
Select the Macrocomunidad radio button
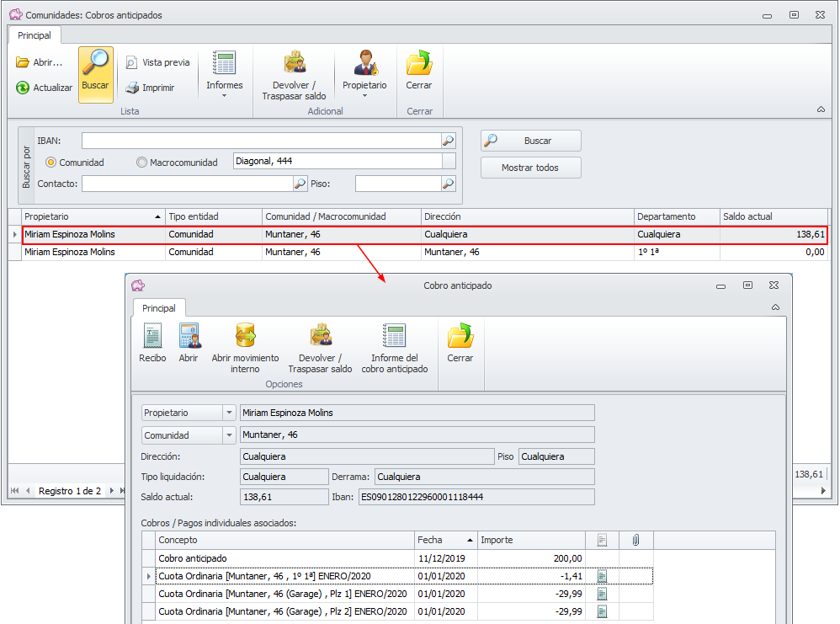[141, 163]
